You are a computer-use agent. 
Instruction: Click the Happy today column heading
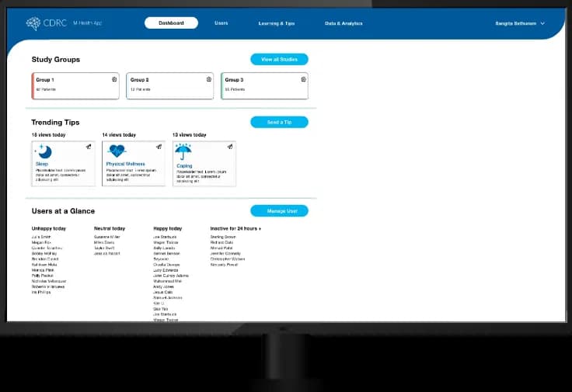coord(167,228)
